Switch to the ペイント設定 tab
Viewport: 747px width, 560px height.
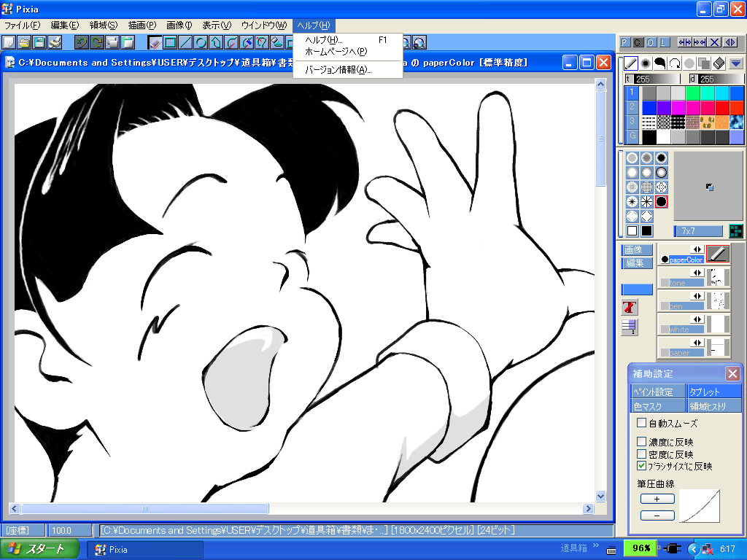click(658, 392)
